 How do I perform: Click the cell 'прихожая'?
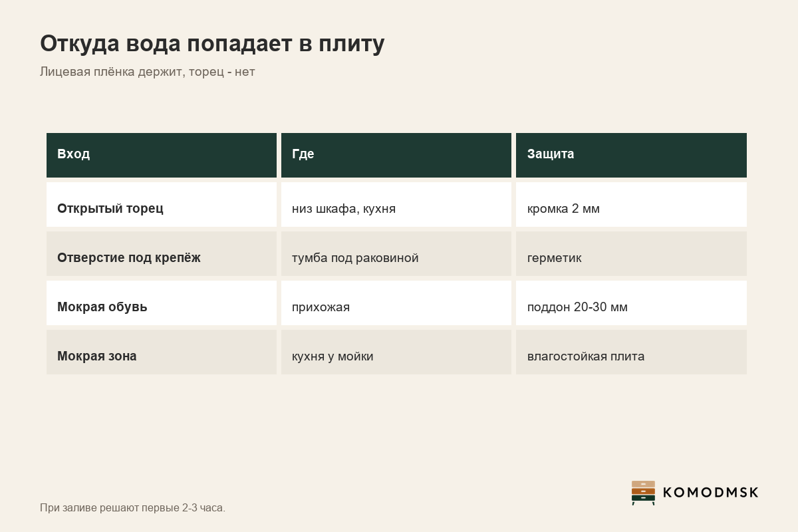396,303
